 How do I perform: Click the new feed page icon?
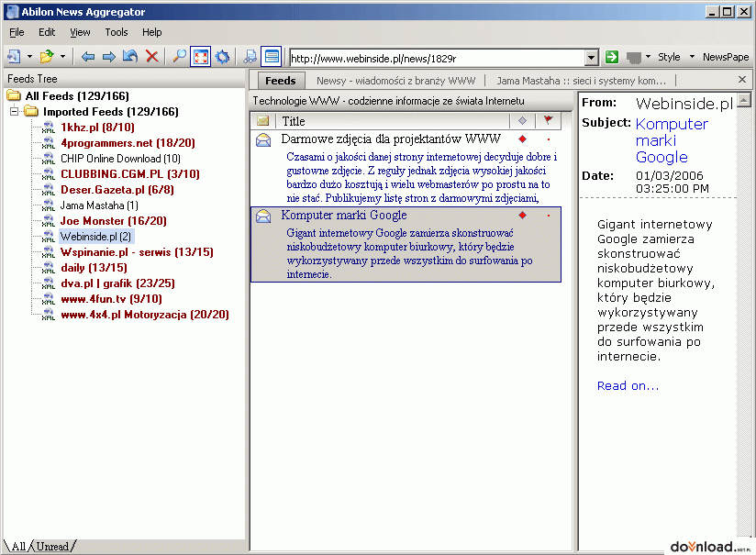[14, 57]
